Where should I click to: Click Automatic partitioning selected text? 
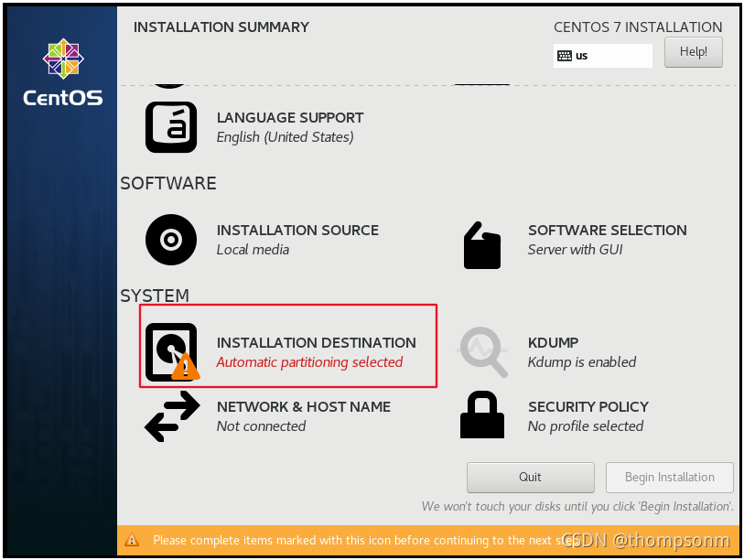coord(309,362)
